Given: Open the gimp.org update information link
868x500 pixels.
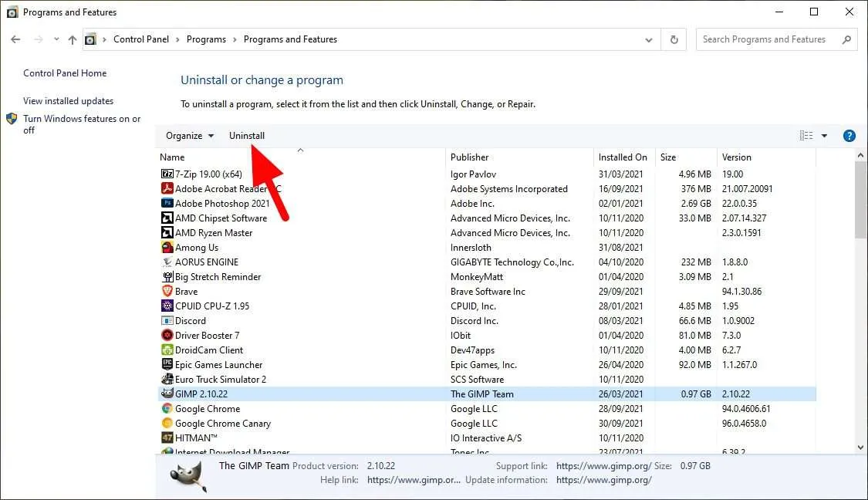Looking at the screenshot, I should point(603,480).
